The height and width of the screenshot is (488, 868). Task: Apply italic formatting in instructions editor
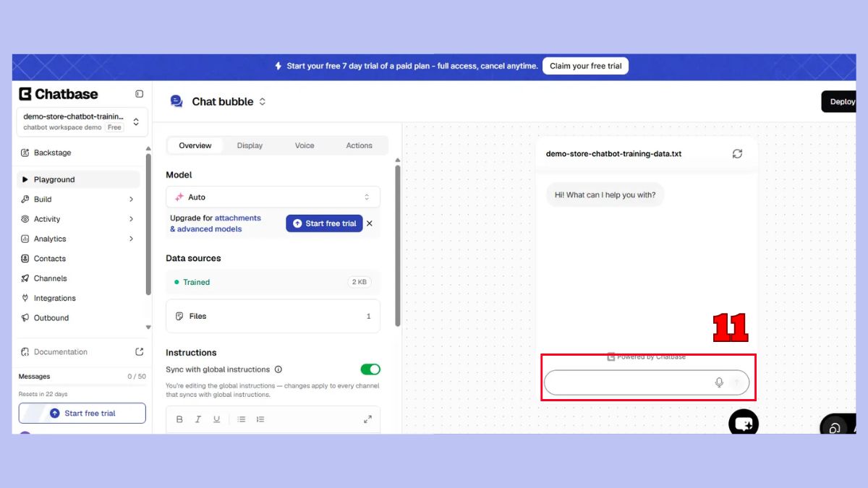(x=197, y=419)
